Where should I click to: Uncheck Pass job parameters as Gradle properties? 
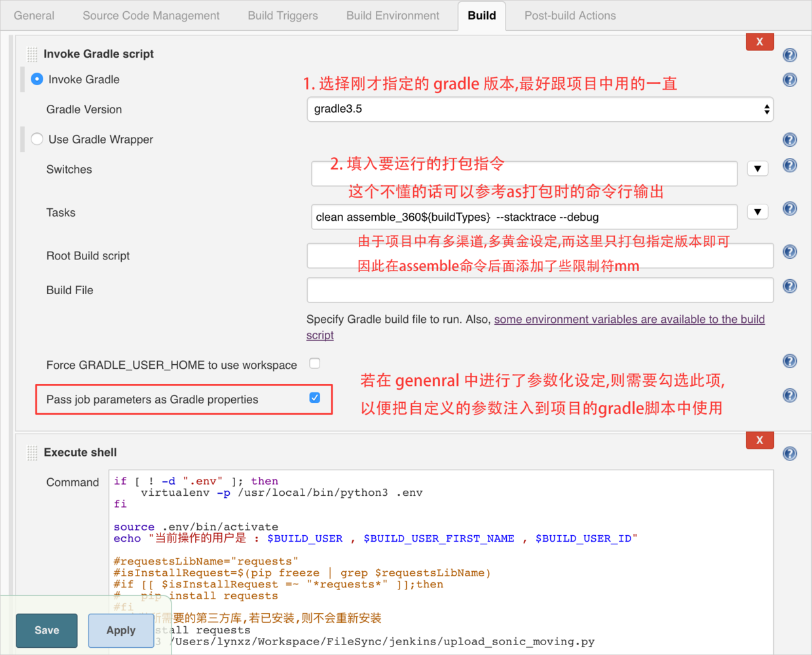pyautogui.click(x=315, y=398)
